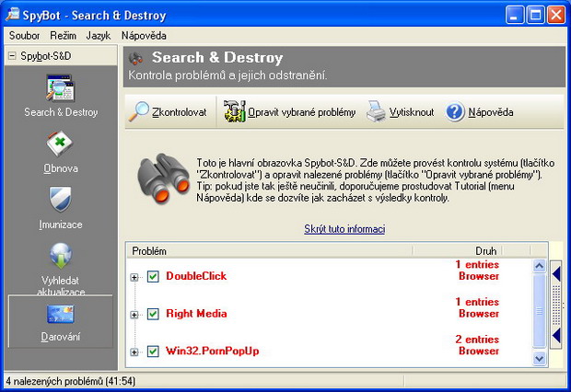Collapse the Spybot-S&D sidebar section
Screen dimensions: 571x392
[12, 56]
